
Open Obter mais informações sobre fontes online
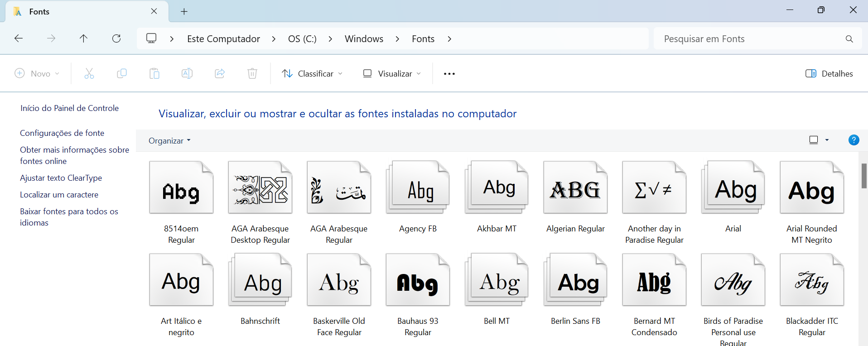click(x=74, y=155)
